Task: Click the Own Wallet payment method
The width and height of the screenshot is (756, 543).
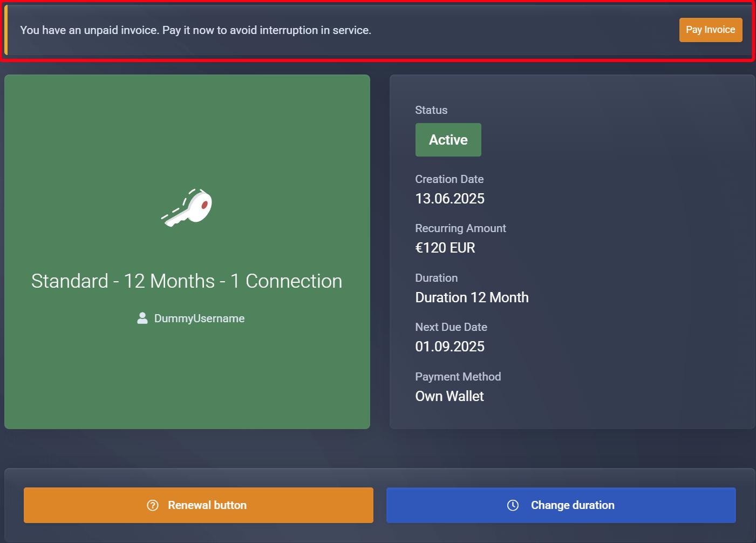Action: coord(449,396)
